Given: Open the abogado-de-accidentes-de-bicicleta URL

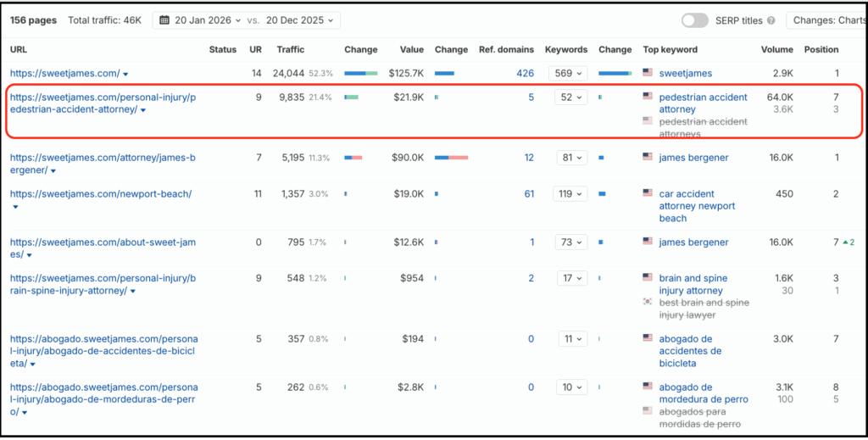Looking at the screenshot, I should pyautogui.click(x=103, y=350).
